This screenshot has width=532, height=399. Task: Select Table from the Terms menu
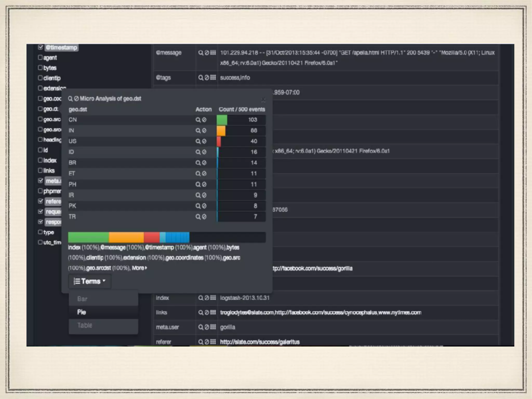(x=85, y=325)
